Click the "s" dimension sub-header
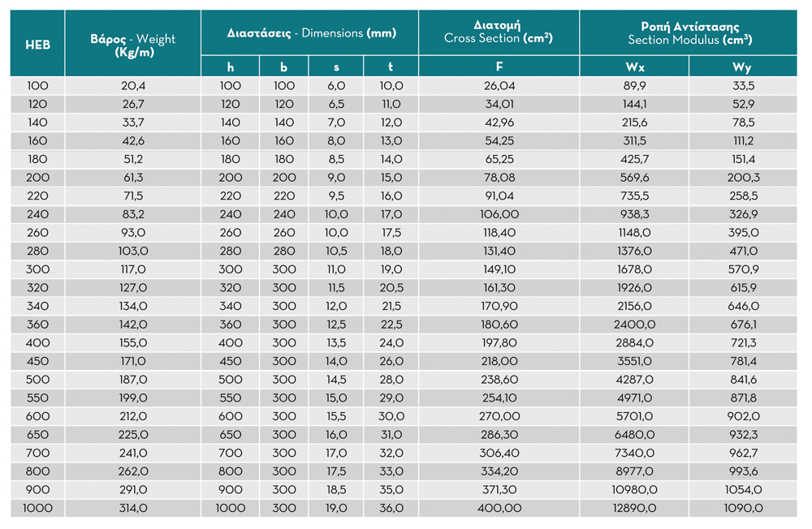Viewport: 812px width, 529px height. coord(336,67)
